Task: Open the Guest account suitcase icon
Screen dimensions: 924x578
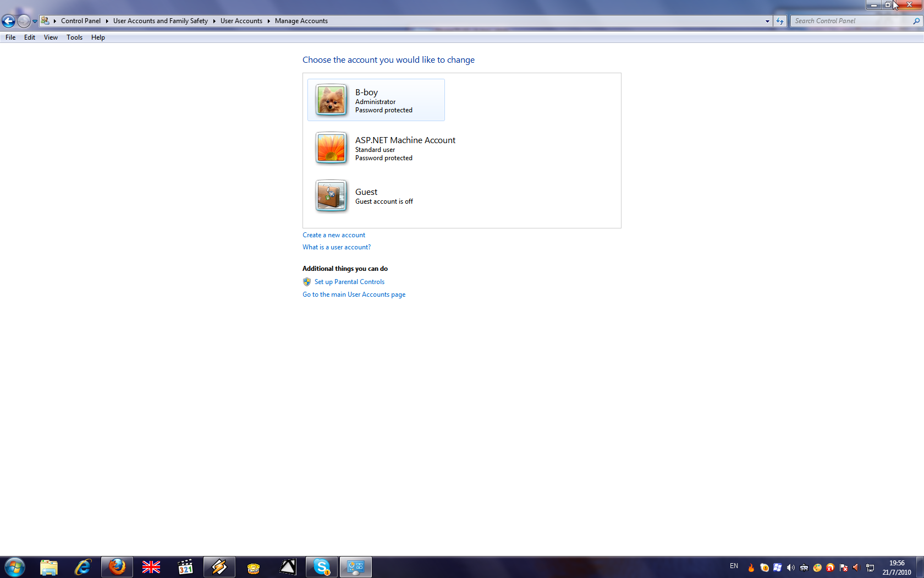Action: tap(331, 195)
